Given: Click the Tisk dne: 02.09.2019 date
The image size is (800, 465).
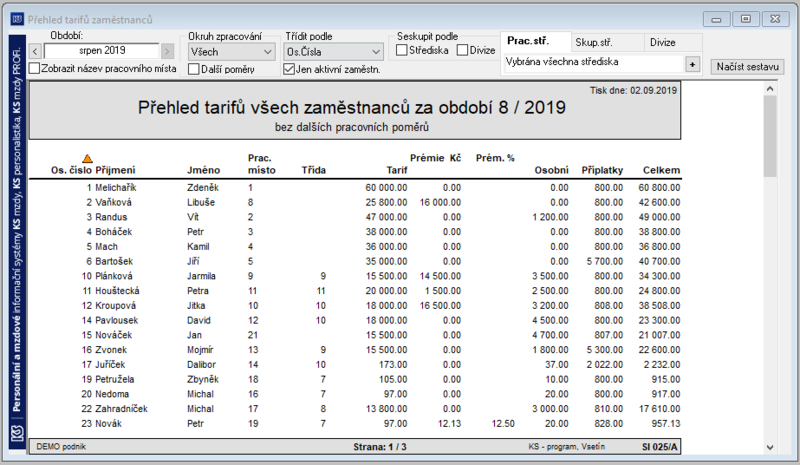Looking at the screenshot, I should [633, 91].
